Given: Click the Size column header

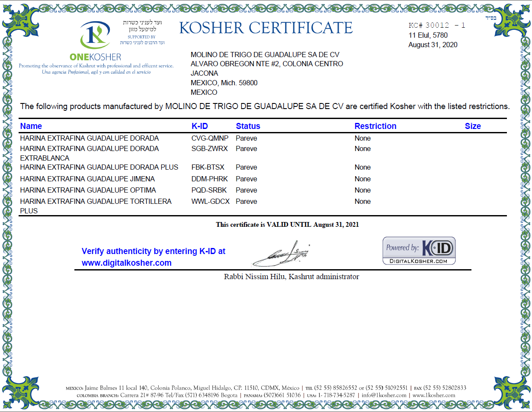Looking at the screenshot, I should 473,126.
